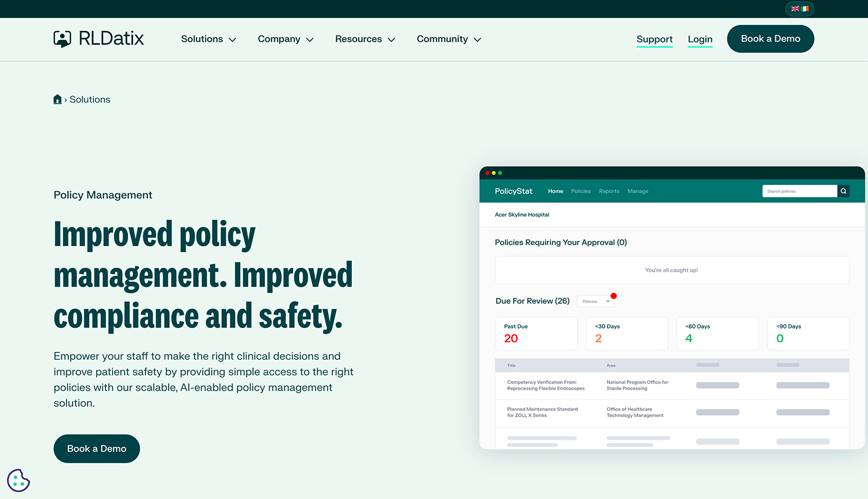
Task: Expand the Resources navigation dropdown
Action: tap(365, 39)
